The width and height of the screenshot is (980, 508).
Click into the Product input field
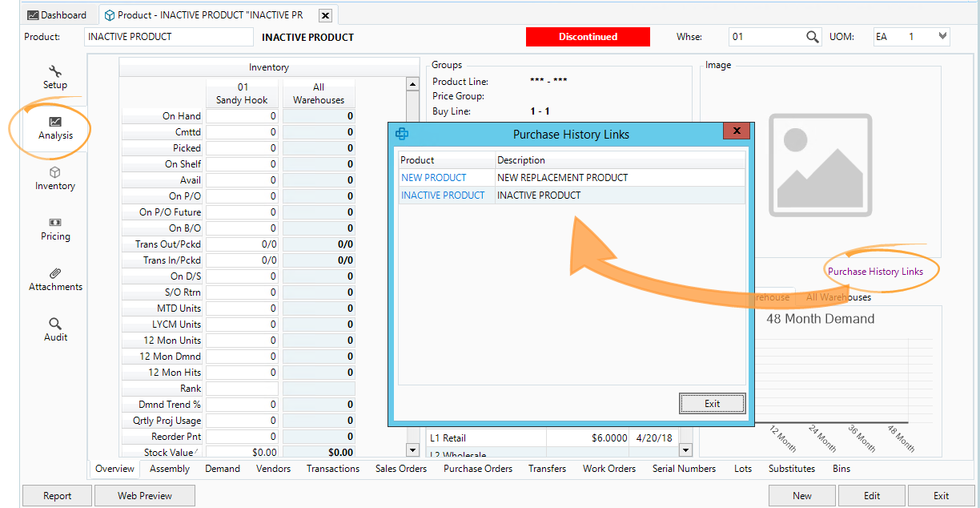pos(168,37)
